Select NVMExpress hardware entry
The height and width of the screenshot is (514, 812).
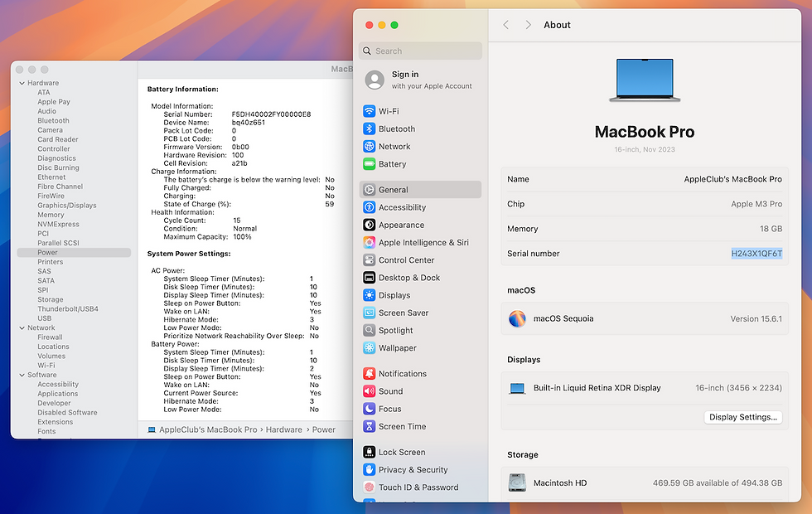[58, 225]
